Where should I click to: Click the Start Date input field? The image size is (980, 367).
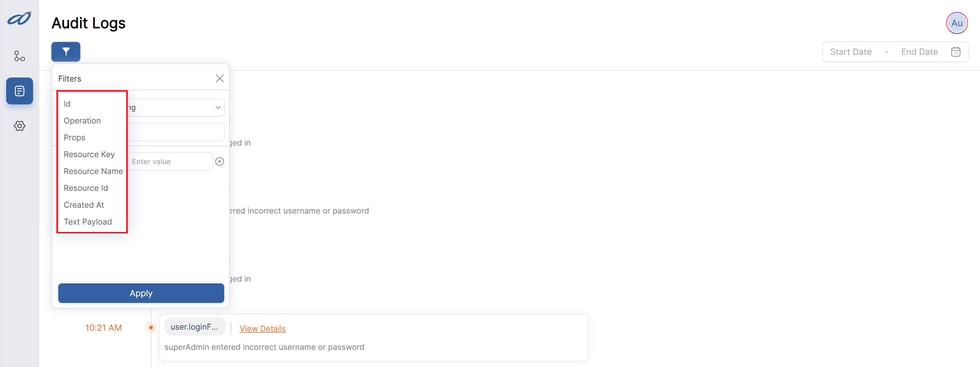point(851,51)
